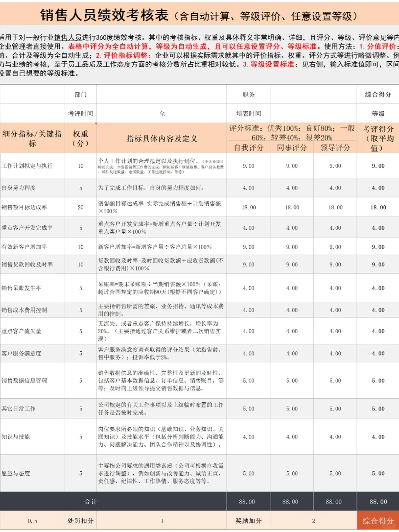The width and height of the screenshot is (399, 532).
Task: Click the 奖励加分 value cell showing 2
Action: click(313, 521)
